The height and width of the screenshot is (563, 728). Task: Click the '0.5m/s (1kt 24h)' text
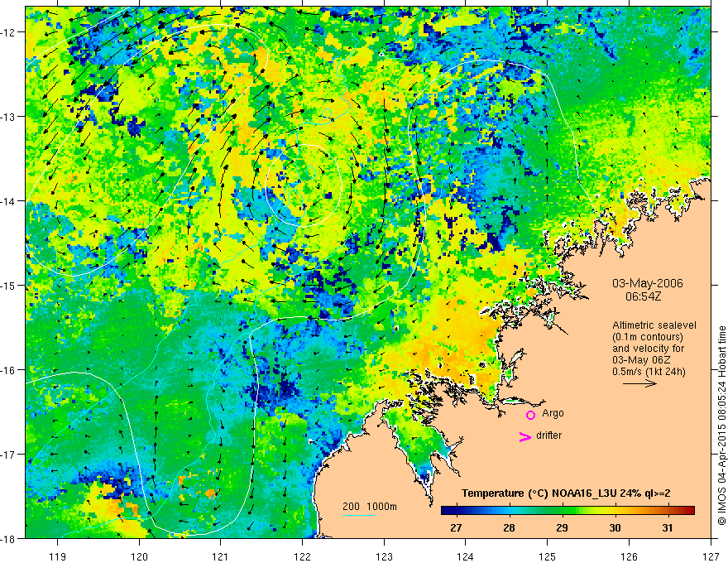coord(649,372)
